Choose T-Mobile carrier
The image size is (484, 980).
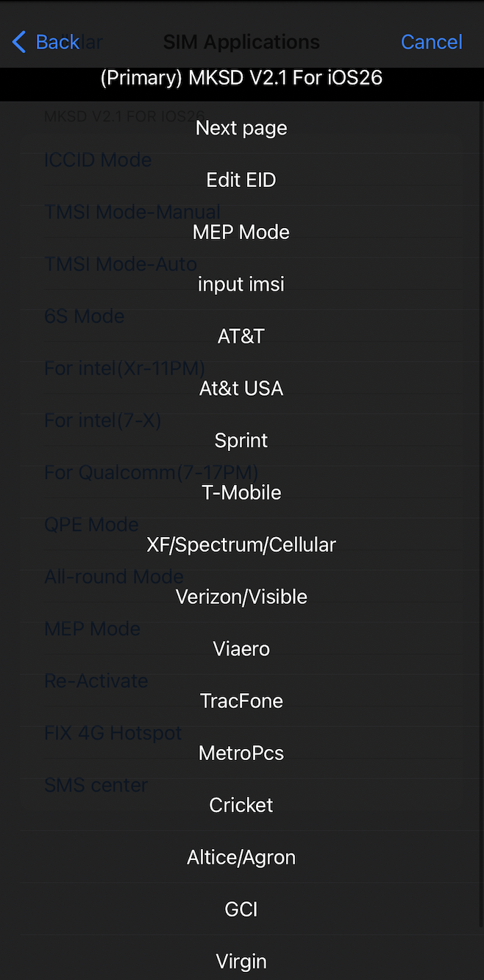(241, 493)
